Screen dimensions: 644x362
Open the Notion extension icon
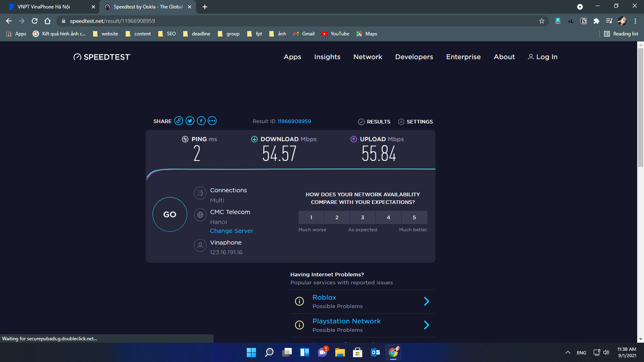(x=584, y=21)
